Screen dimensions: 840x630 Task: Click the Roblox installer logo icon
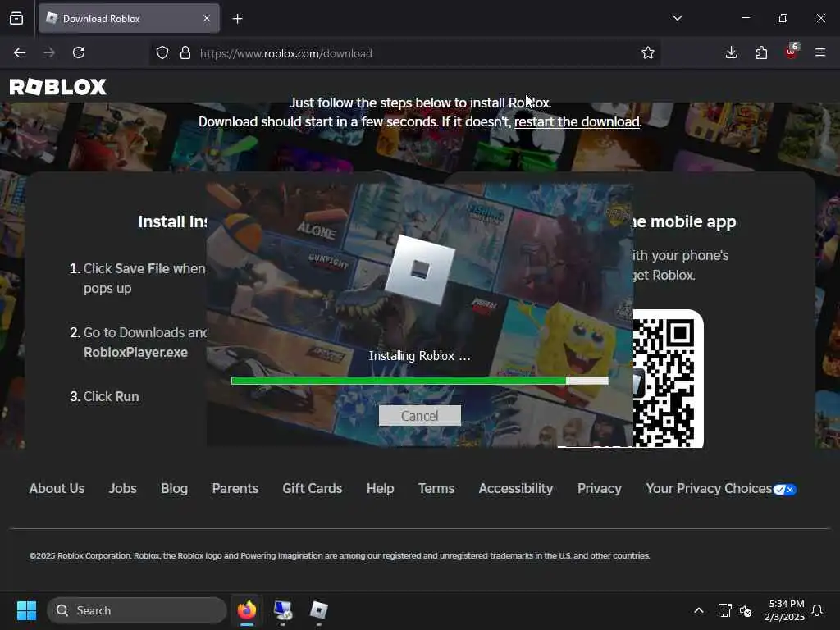click(x=419, y=270)
